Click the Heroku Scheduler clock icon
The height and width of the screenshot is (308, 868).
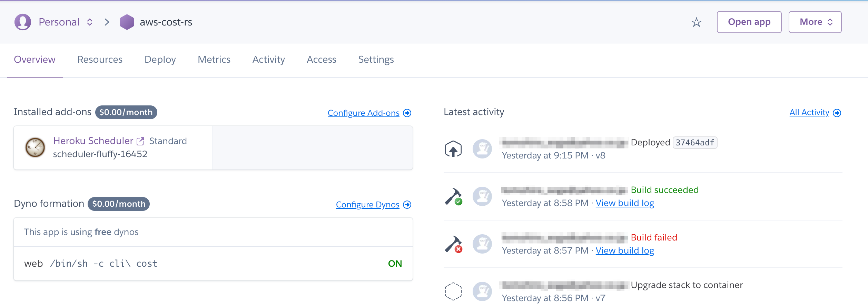click(35, 147)
